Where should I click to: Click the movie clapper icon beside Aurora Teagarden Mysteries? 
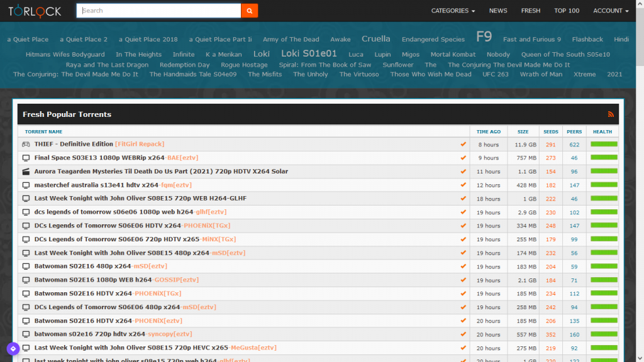pyautogui.click(x=26, y=172)
